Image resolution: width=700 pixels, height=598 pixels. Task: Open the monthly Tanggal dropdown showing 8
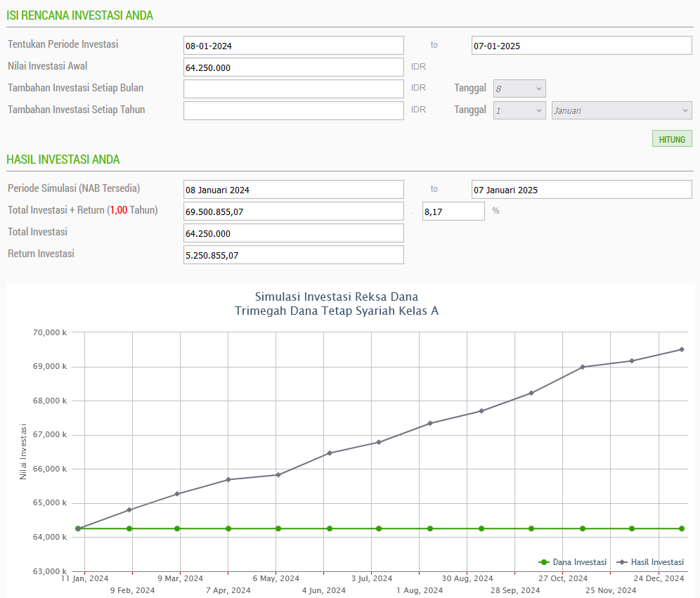[x=519, y=89]
